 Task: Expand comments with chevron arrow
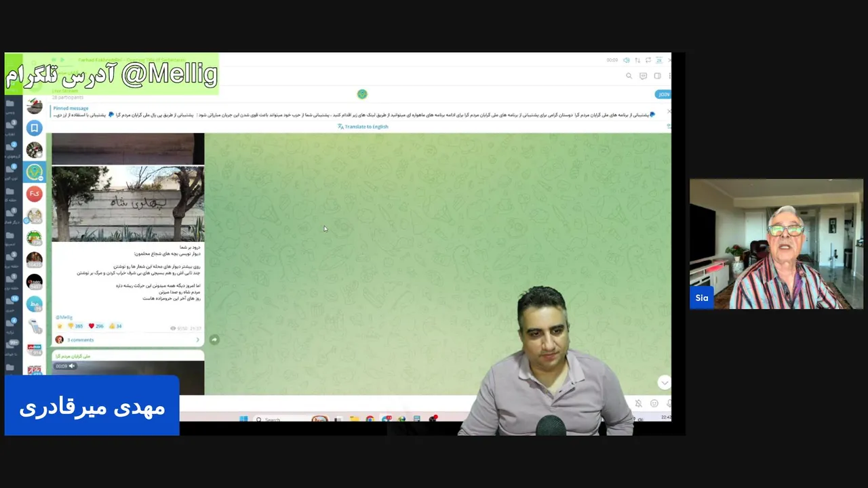tap(197, 340)
